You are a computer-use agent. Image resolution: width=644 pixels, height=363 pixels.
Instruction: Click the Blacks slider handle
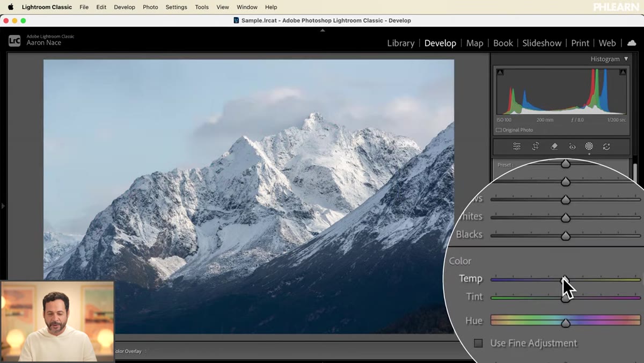point(565,236)
